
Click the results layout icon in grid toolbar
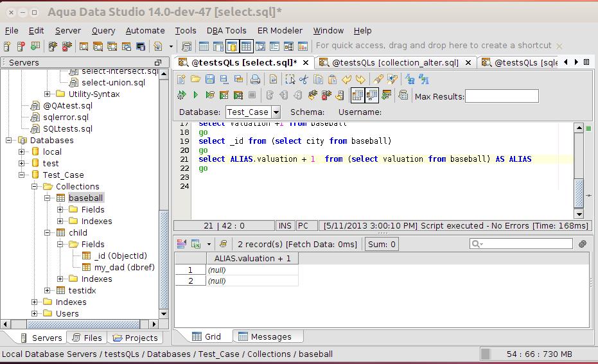[182, 244]
